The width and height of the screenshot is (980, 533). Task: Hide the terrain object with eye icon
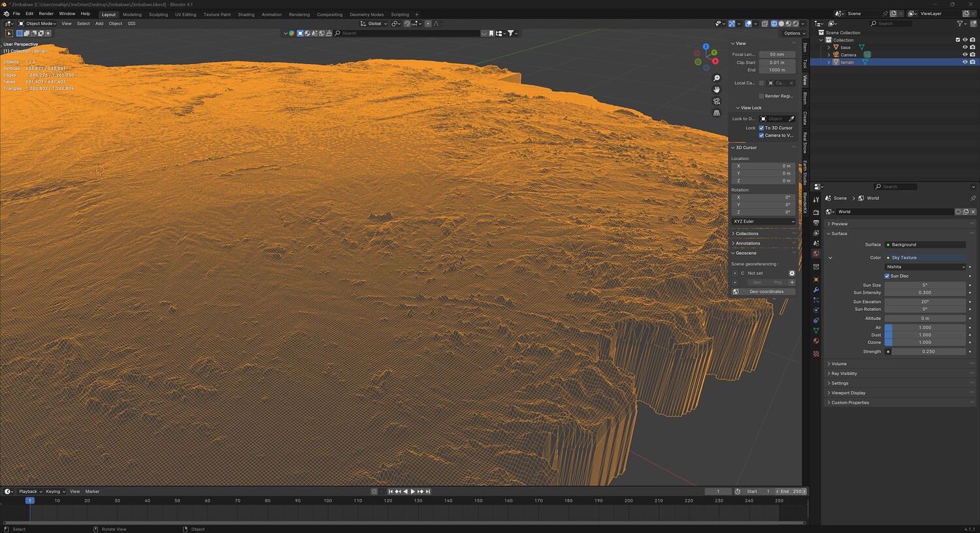click(x=965, y=62)
